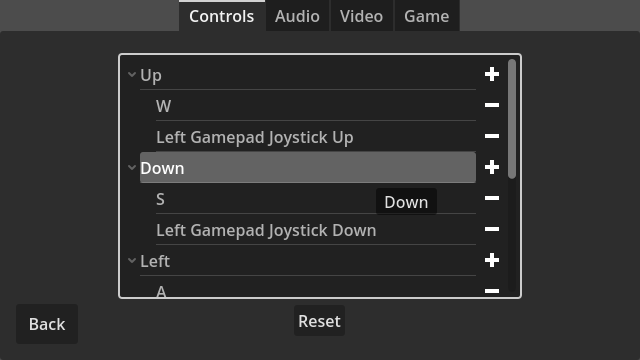
Task: Switch to the Audio tab
Action: click(297, 16)
